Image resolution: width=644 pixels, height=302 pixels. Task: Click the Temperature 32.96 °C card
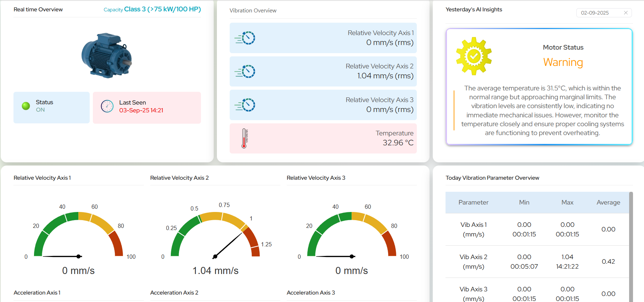pos(323,138)
